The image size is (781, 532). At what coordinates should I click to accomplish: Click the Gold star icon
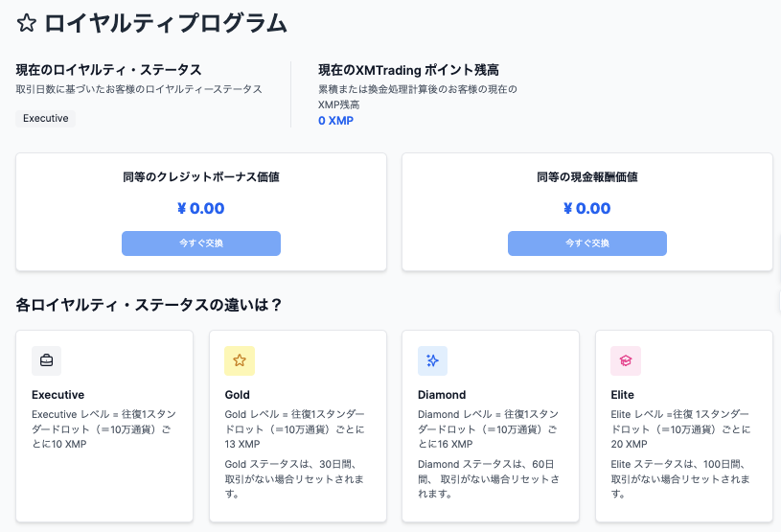pos(240,360)
